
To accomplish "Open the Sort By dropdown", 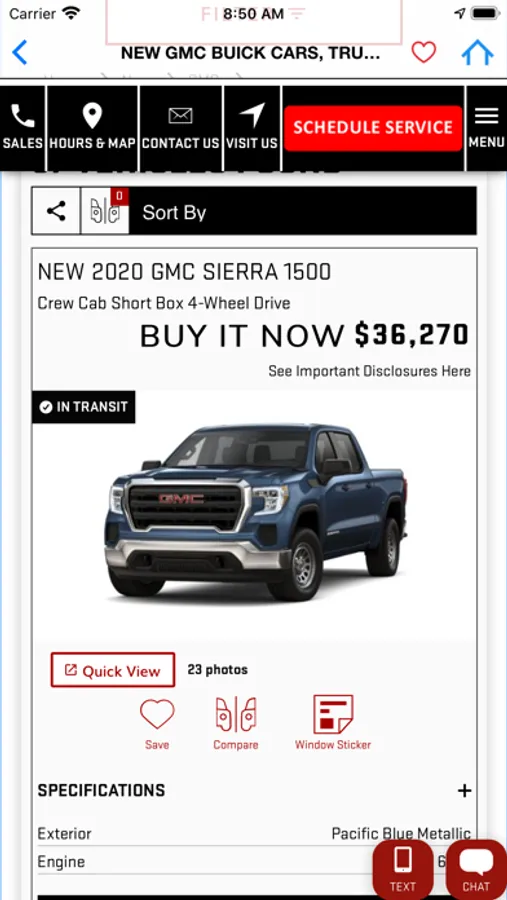I will point(303,211).
